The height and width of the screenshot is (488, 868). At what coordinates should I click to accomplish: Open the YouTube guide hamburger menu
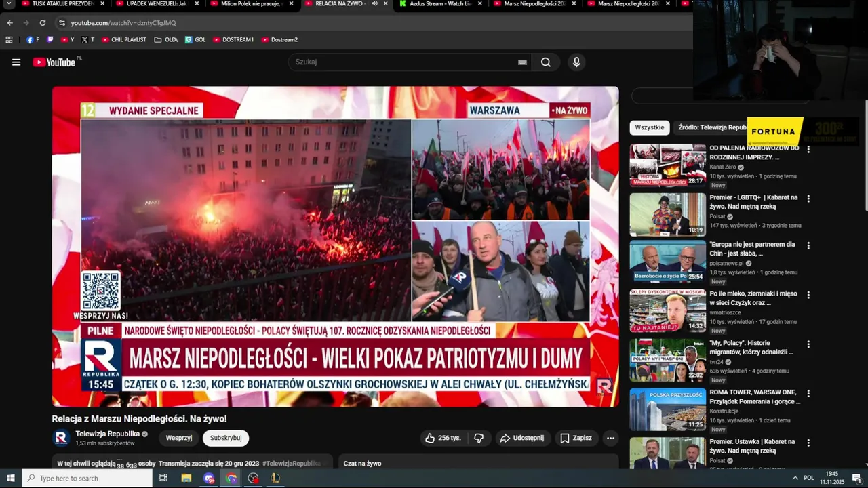16,62
